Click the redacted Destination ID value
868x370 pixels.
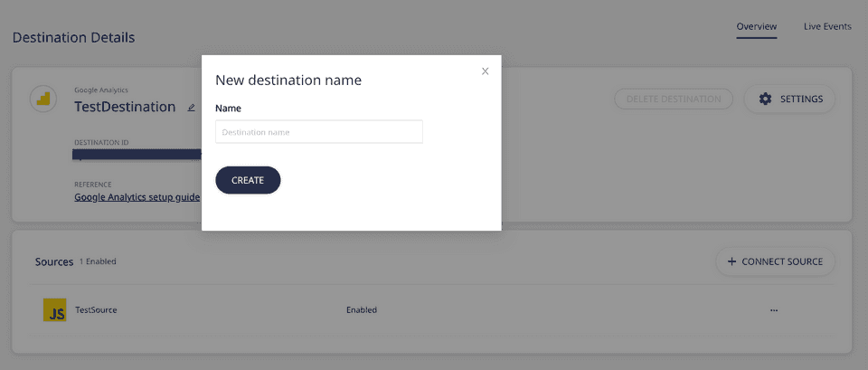[x=137, y=155]
